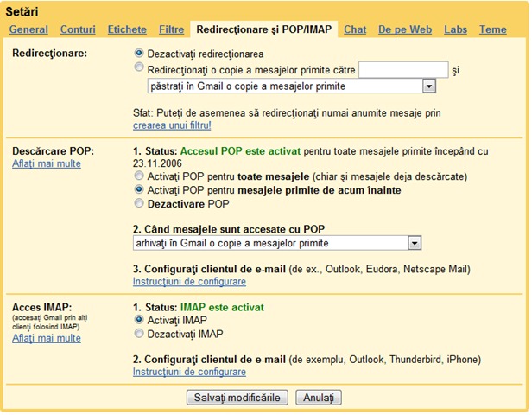Go to the Filtre tab

pos(171,29)
